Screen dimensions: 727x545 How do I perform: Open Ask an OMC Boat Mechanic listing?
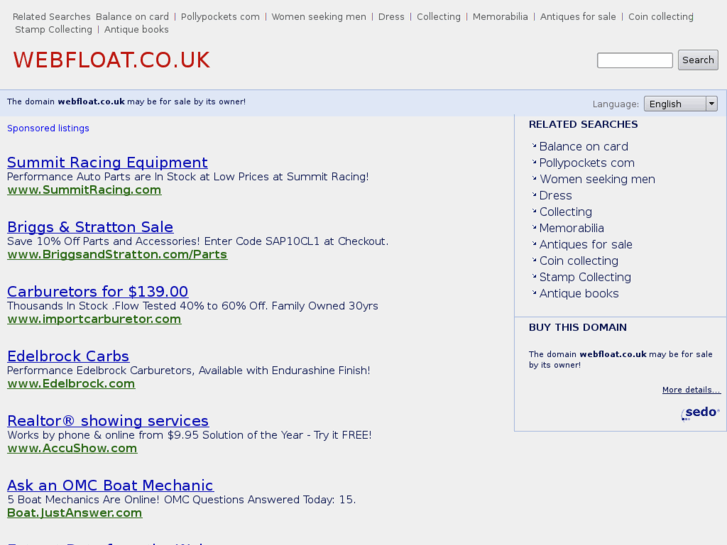click(110, 485)
